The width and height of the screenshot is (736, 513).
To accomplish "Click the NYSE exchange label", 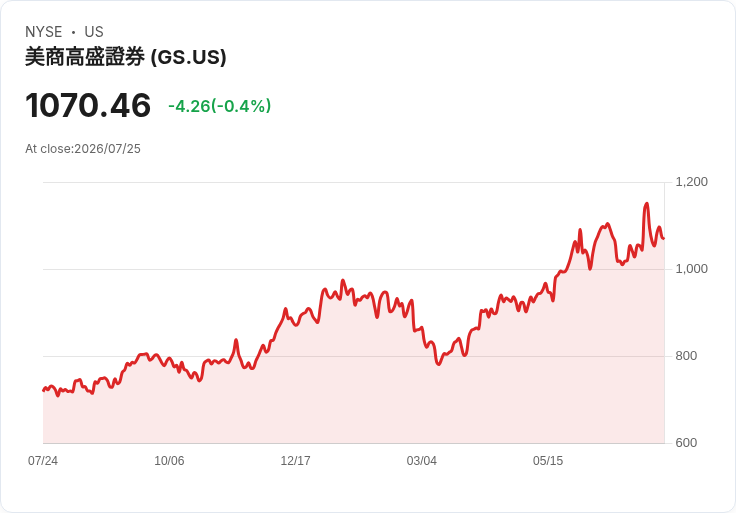I will (x=44, y=32).
